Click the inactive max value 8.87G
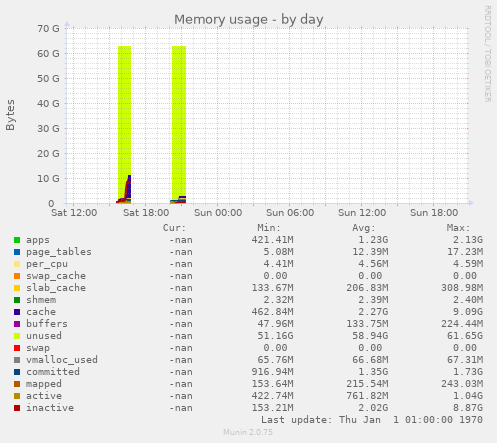Viewport: 497px width, 443px height. (468, 408)
